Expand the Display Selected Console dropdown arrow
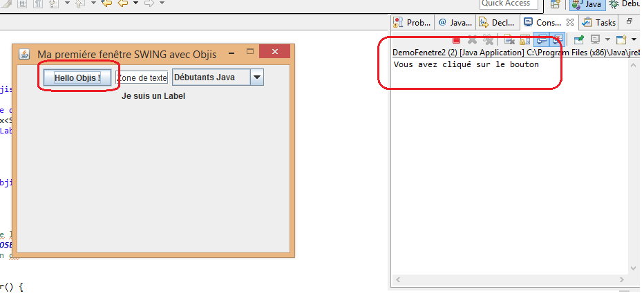Viewport: 644px width, 296px height. point(606,40)
